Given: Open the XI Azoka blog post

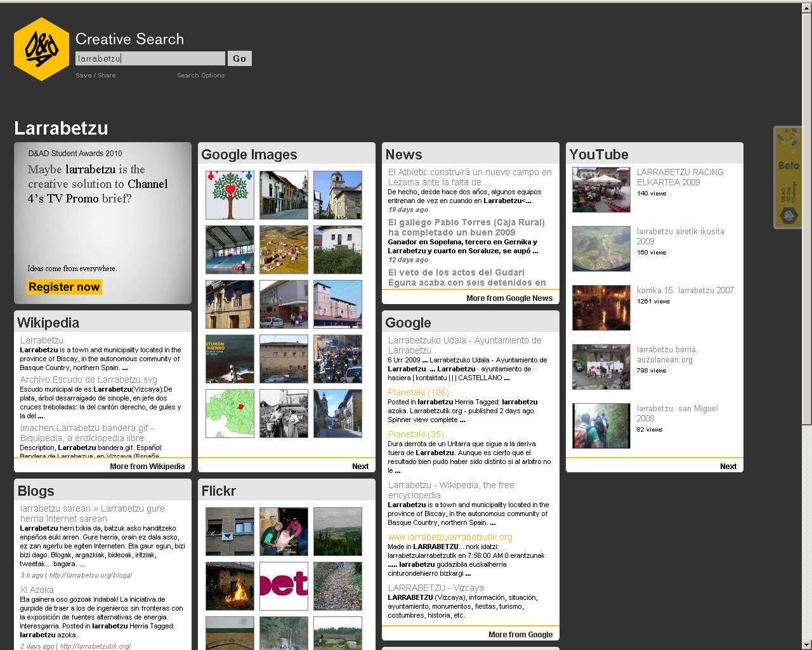Looking at the screenshot, I should pos(37,590).
